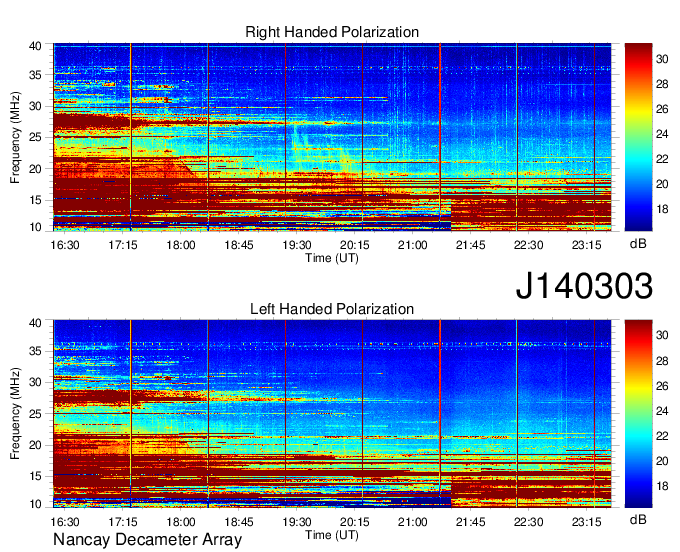This screenshot has height=552, width=680.
Task: Click the 20:15 time tick of Right Handed plot
Action: coord(355,245)
